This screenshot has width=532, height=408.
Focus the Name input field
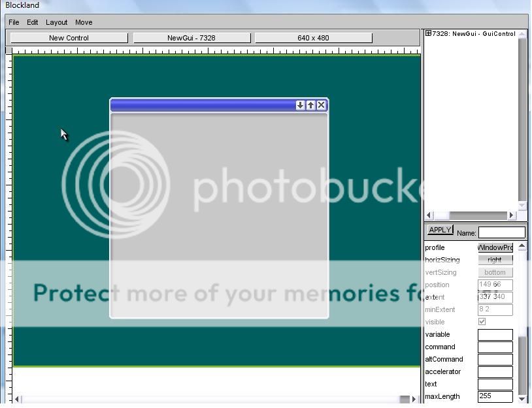point(501,232)
